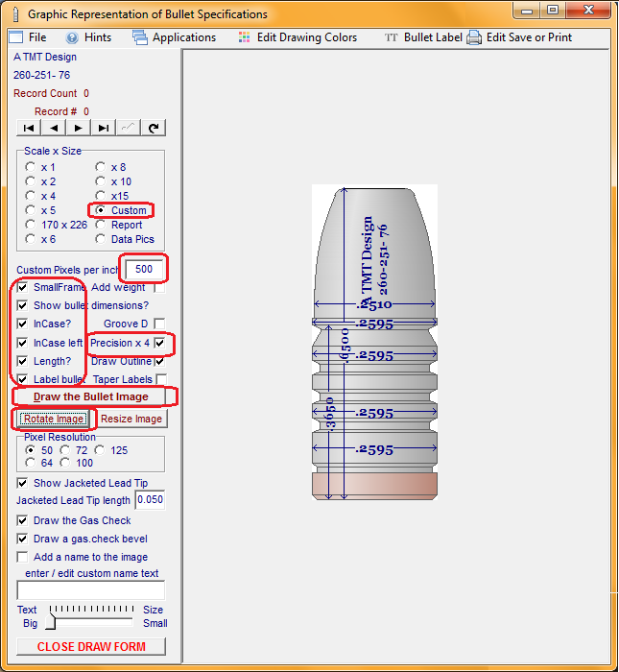Select the x 10 scale option
This screenshot has width=619, height=672.
[100, 181]
